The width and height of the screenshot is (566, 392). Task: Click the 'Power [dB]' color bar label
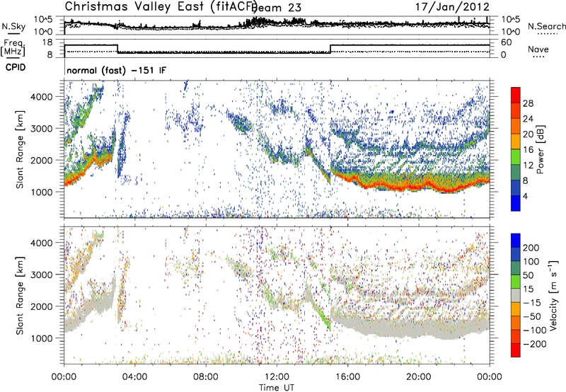540,149
